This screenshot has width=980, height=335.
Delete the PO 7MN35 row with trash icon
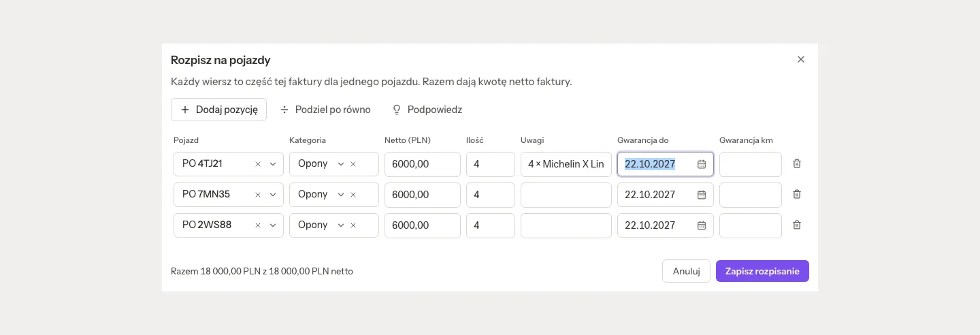(x=797, y=194)
